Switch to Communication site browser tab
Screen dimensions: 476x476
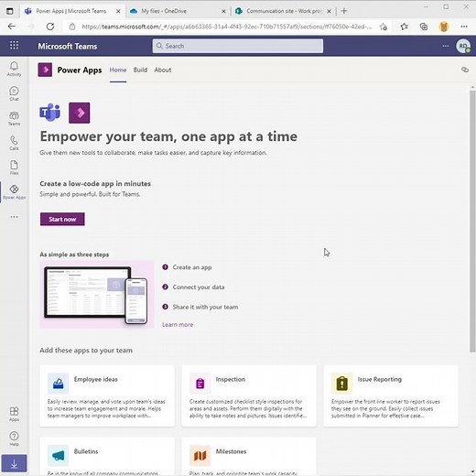point(284,11)
